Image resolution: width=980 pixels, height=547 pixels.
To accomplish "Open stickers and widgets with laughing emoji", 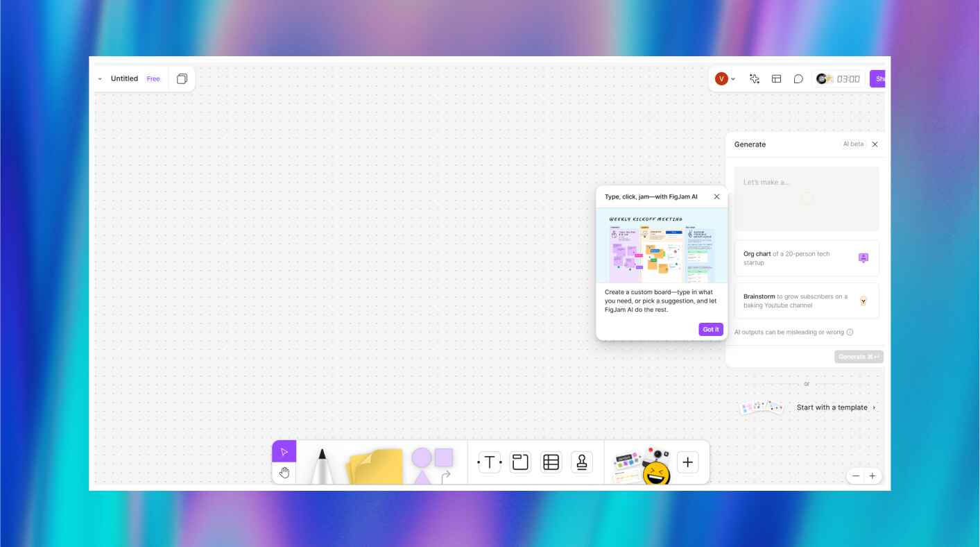I will (642, 466).
